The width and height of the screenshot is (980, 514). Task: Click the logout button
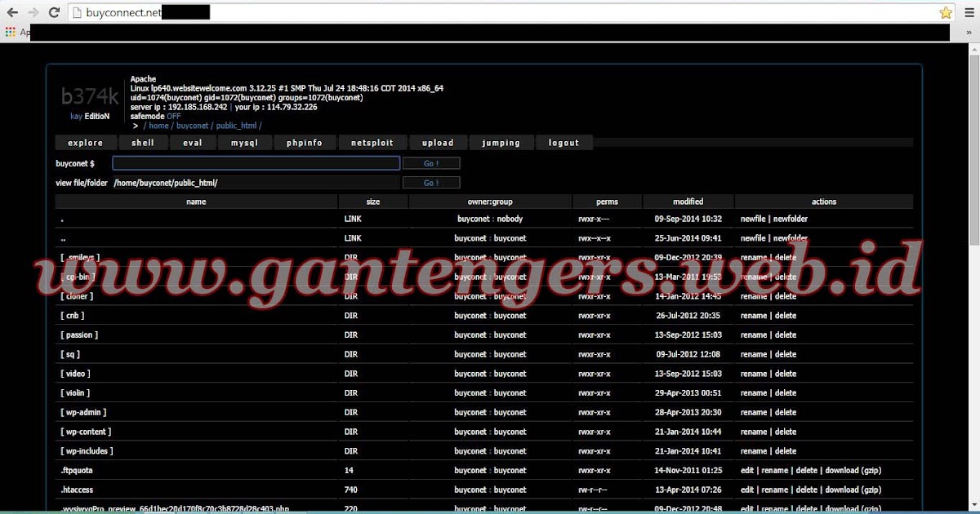(564, 142)
